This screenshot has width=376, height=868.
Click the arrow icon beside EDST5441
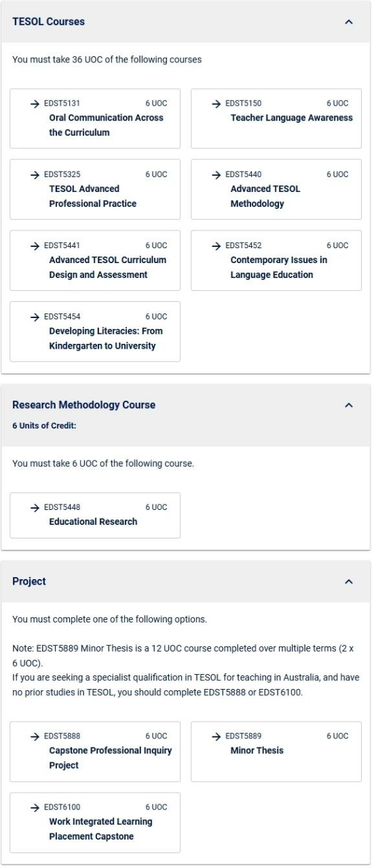(35, 246)
